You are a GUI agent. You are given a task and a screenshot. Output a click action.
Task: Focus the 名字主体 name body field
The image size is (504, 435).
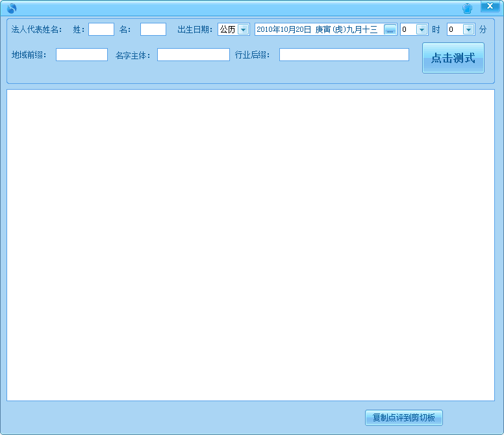[x=193, y=55]
